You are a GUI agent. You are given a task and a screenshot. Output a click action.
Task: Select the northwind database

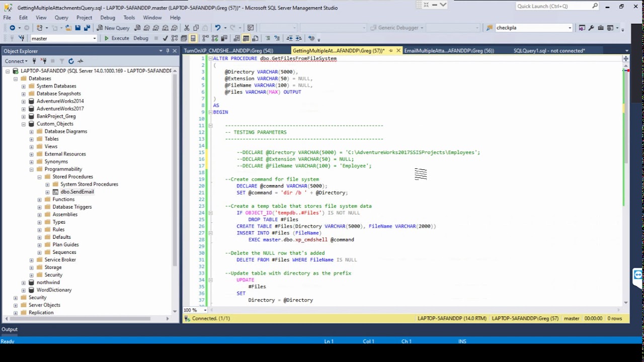click(x=48, y=282)
